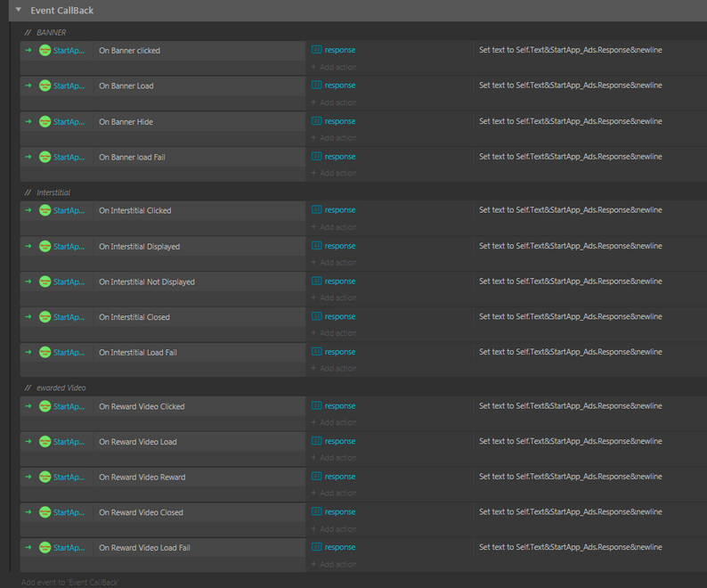Add action under On Reward Video Clicked
707x588 pixels.
pyautogui.click(x=334, y=422)
